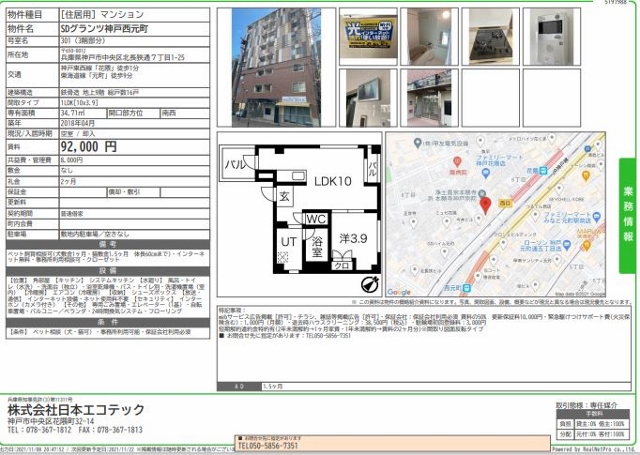Select the company TEL：078-367-1812 text

pyautogui.click(x=39, y=430)
